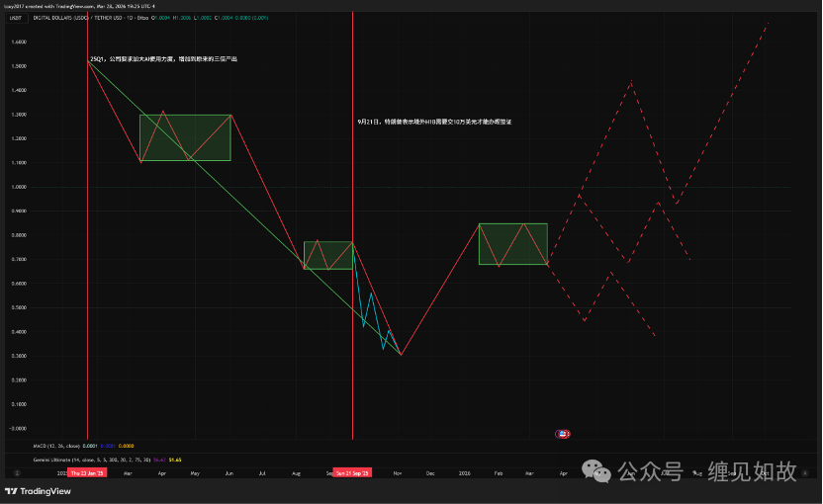Click the 'Dec' label on time axis
The height and width of the screenshot is (504, 823).
[x=430, y=473]
